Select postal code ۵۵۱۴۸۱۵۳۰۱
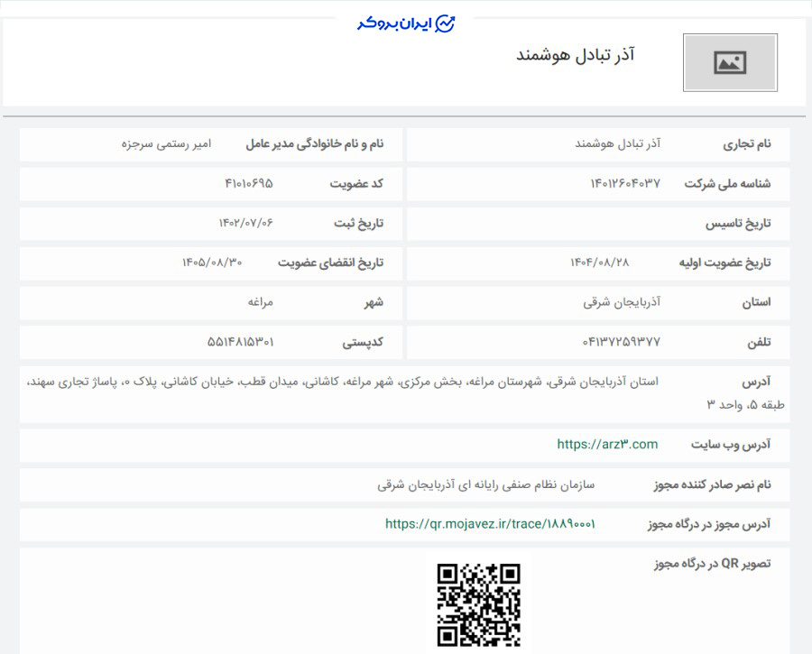This screenshot has height=654, width=812. 240,342
